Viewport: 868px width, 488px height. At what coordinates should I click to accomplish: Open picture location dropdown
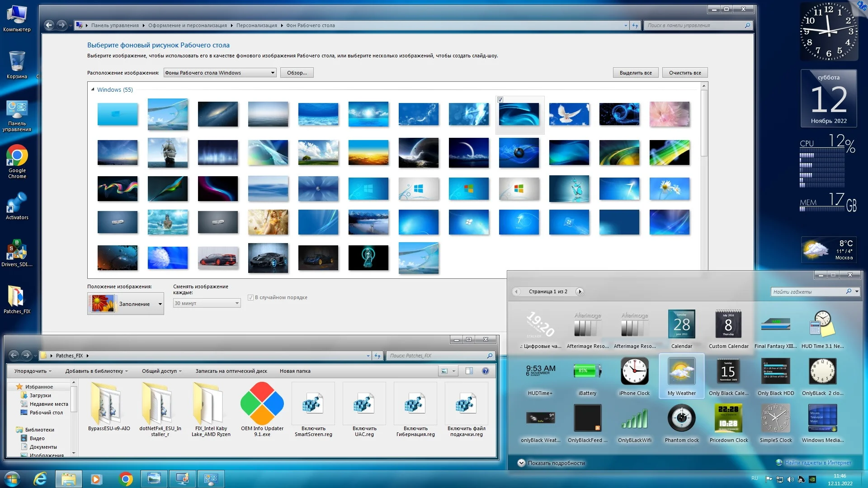220,73
